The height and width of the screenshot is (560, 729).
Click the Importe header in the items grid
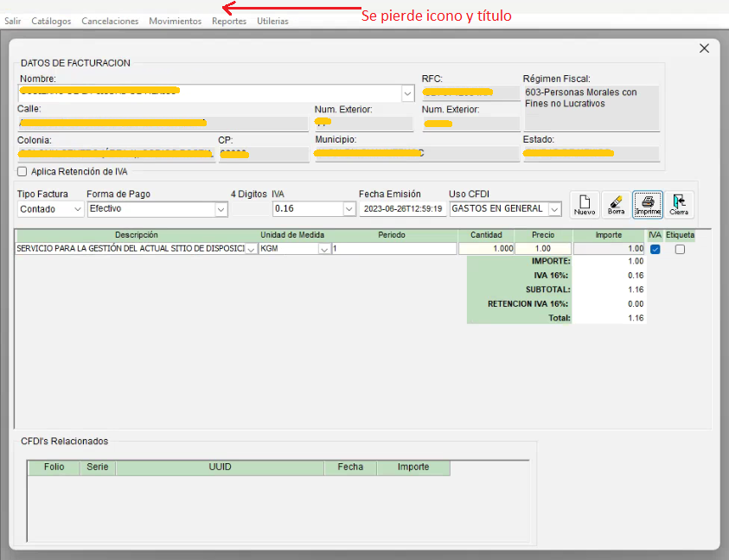click(x=609, y=235)
